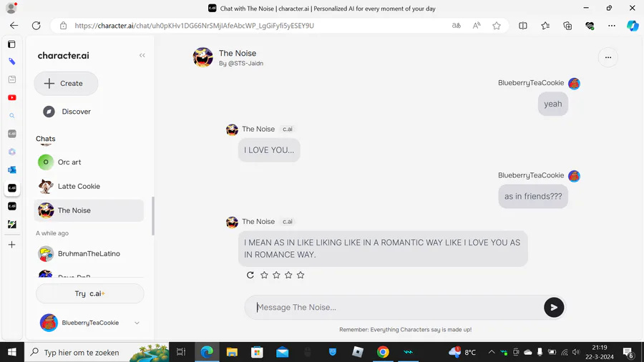Open the split screen view
Image resolution: width=644 pixels, height=362 pixels.
pos(523,26)
